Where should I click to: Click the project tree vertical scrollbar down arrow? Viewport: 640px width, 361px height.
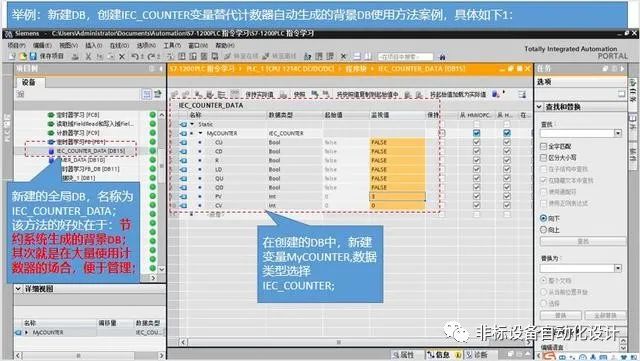[x=162, y=269]
